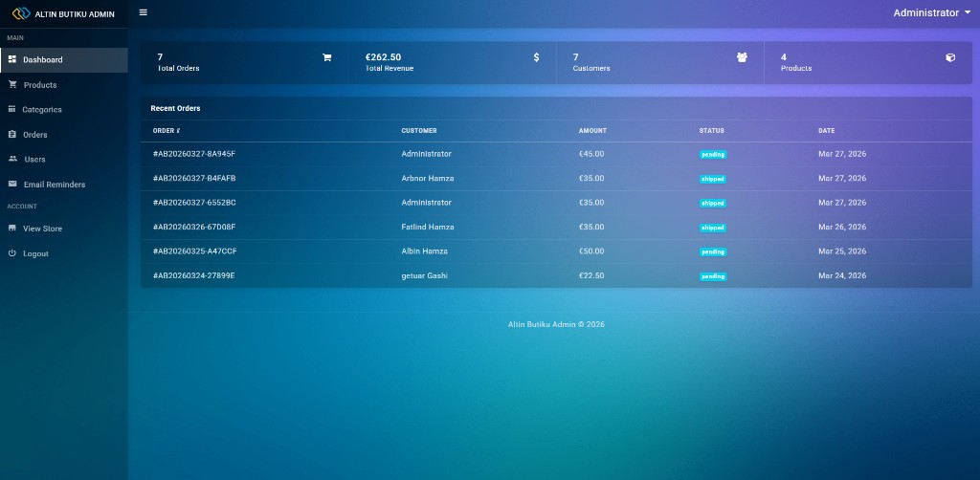Open the Orders menu item
This screenshot has height=480, width=980.
pyautogui.click(x=35, y=135)
